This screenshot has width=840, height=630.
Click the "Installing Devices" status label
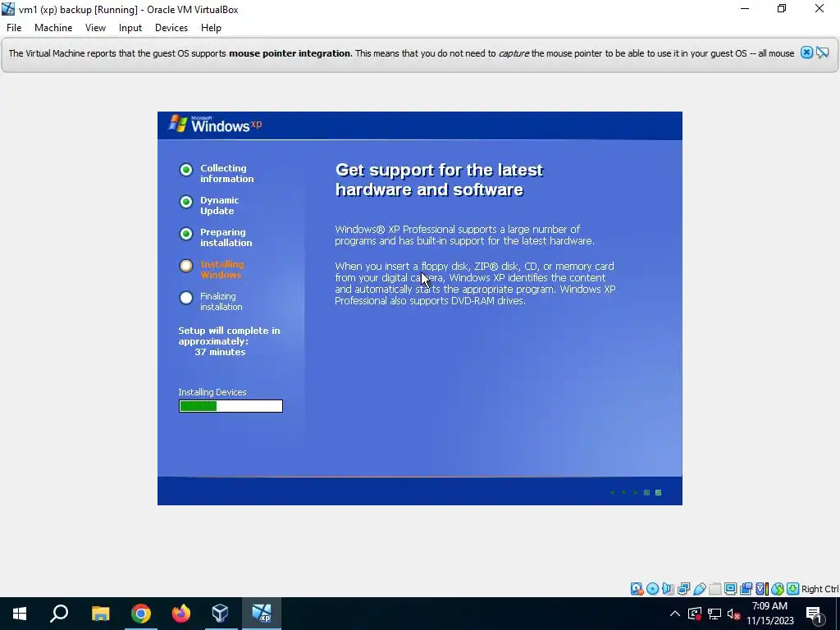coord(212,392)
